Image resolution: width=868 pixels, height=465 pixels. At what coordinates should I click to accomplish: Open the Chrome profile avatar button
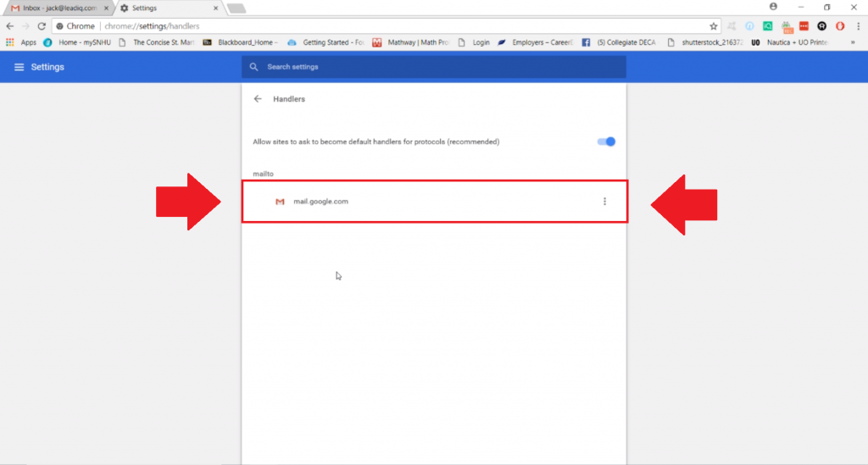(x=773, y=7)
